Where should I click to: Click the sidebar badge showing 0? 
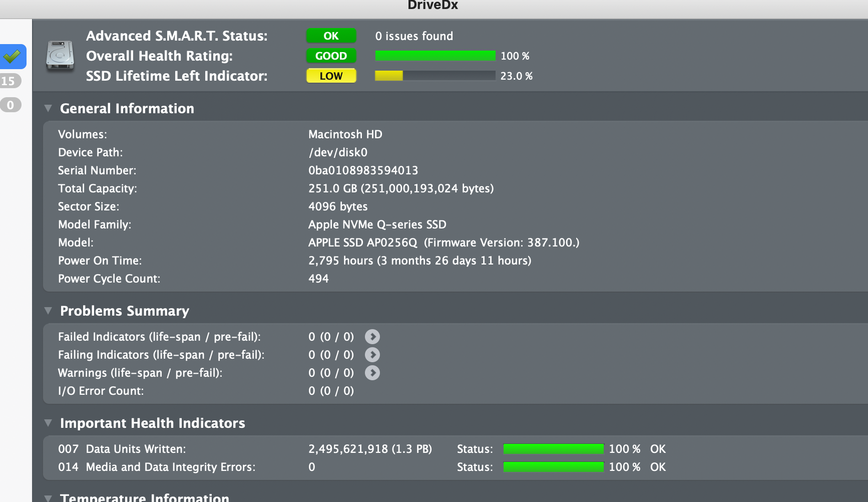coord(10,105)
